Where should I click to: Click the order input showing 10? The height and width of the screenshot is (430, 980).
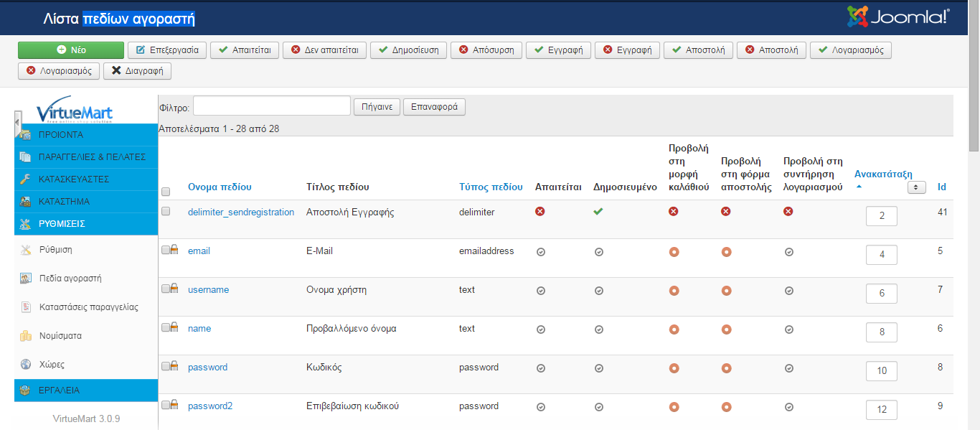pyautogui.click(x=882, y=371)
